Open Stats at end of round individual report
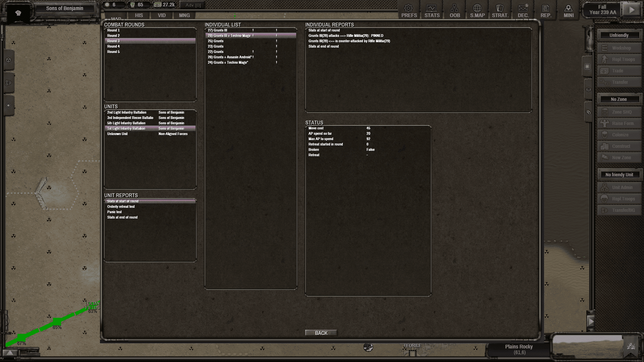Viewport: 644px width, 362px height. point(324,46)
